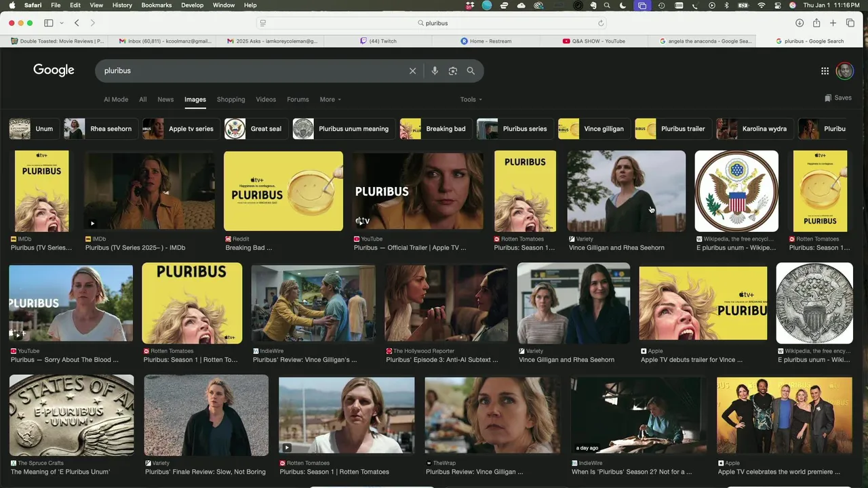Image resolution: width=868 pixels, height=488 pixels.
Task: Select the Videos search tab
Action: click(266, 100)
